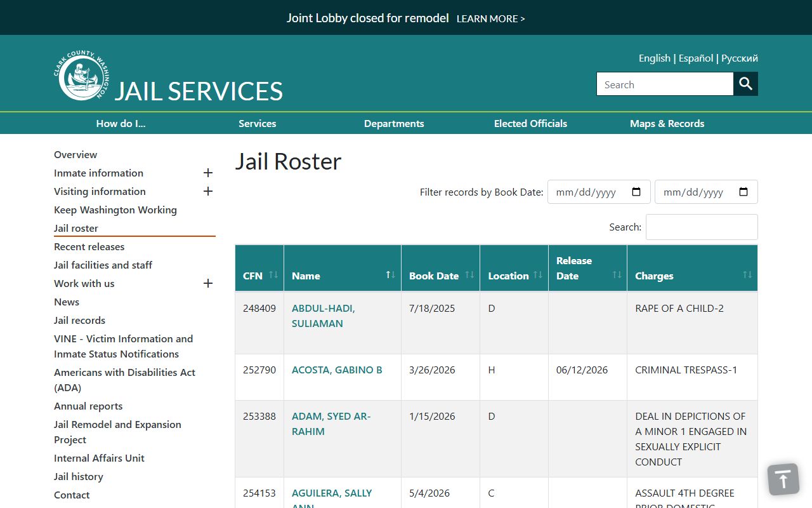Screen dimensions: 812x508
Task: Click the Clark County Washington seal logo
Action: tap(81, 76)
